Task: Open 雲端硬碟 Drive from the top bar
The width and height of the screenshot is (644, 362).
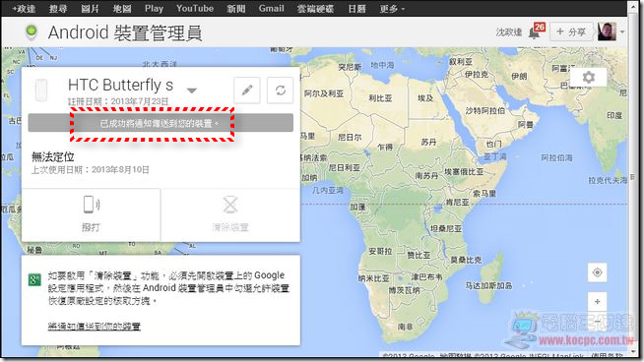Action: 315,9
